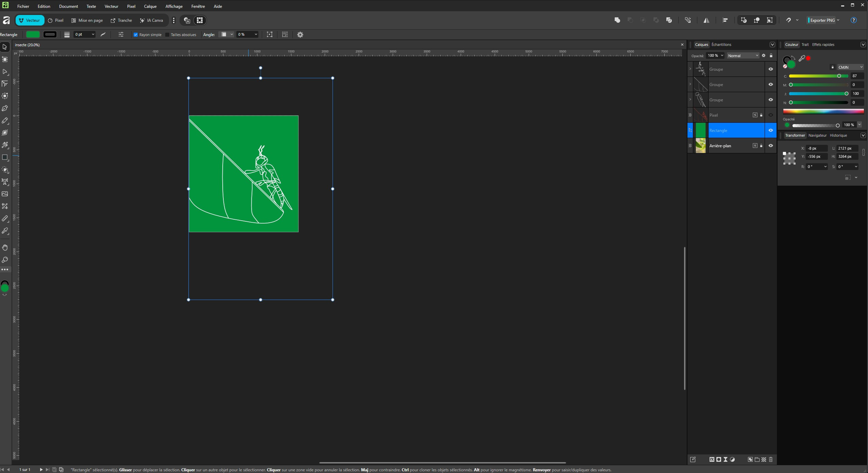Image resolution: width=868 pixels, height=473 pixels.
Task: Select the Pen tool in left toolbar
Action: click(5, 108)
